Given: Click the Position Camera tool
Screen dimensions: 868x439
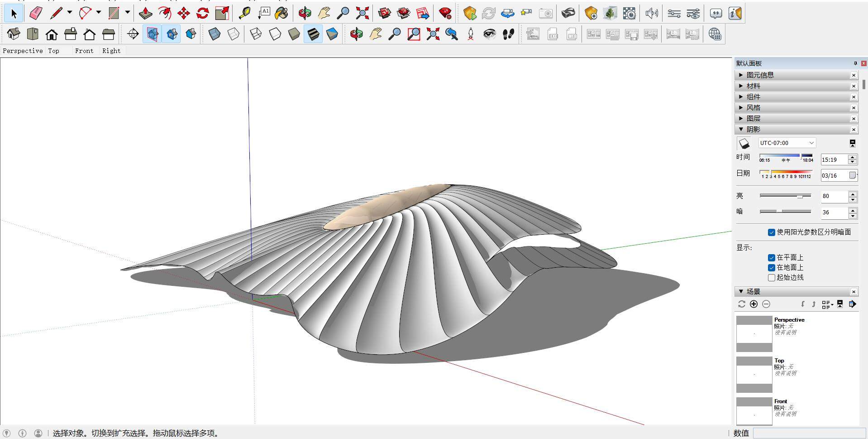Looking at the screenshot, I should pos(471,34).
